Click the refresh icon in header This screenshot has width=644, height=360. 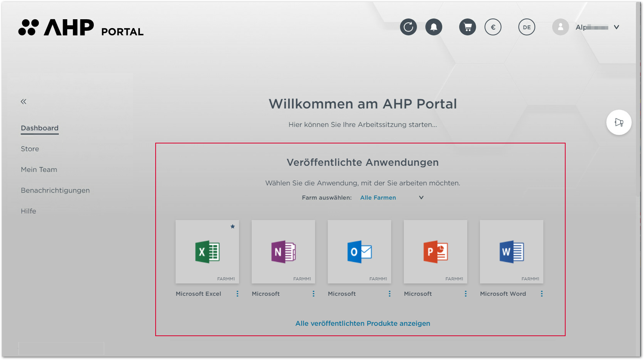[x=408, y=27]
